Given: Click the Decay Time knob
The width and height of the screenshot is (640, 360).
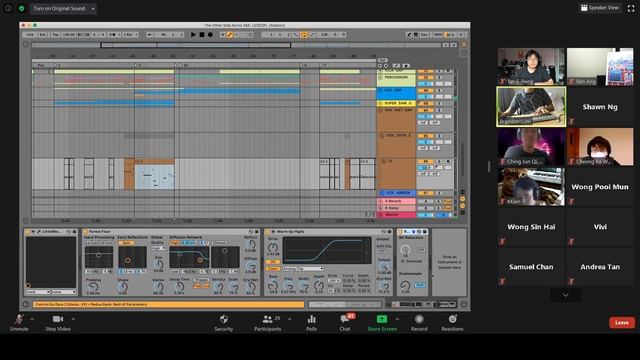Looking at the screenshot, I should (x=179, y=287).
